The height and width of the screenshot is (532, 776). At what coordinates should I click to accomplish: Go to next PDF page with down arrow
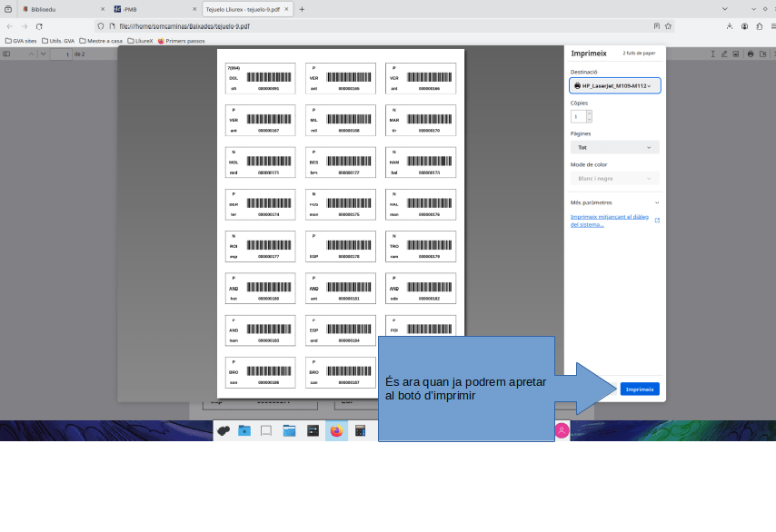tap(43, 54)
